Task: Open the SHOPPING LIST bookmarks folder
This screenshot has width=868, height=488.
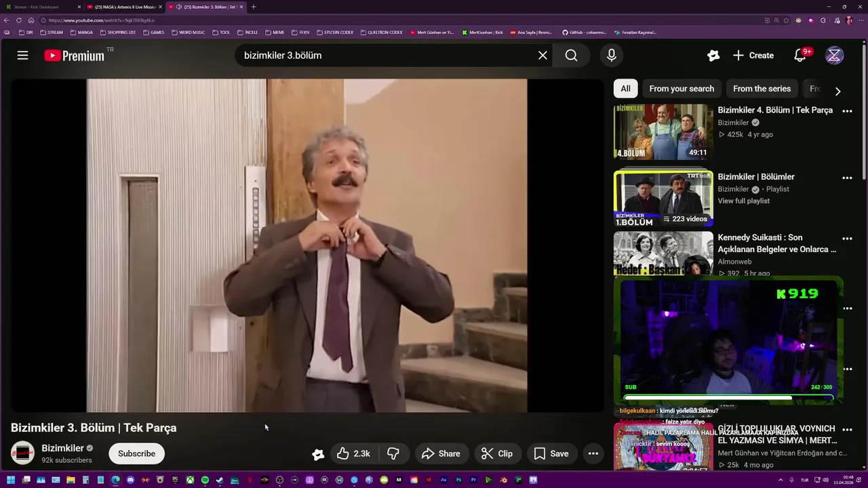Action: 118,32
